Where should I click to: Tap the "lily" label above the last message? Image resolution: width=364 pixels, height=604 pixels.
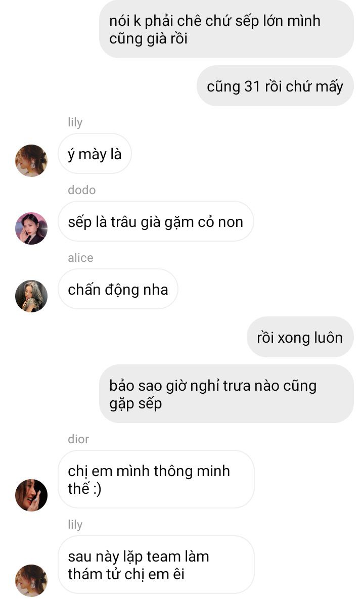75,525
